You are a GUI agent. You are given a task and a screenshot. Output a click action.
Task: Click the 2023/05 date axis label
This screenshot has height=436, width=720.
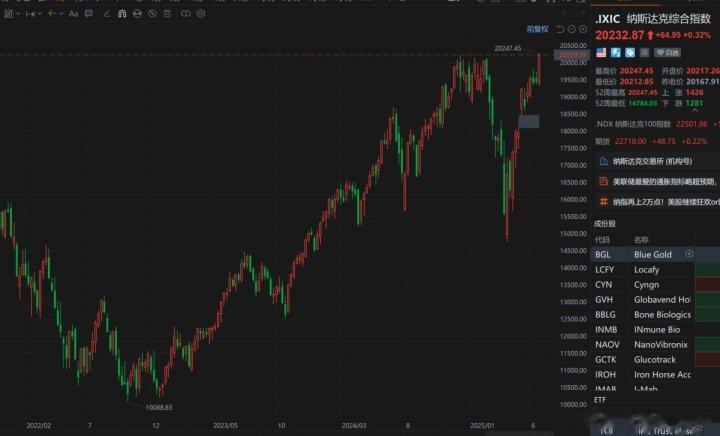(225, 426)
